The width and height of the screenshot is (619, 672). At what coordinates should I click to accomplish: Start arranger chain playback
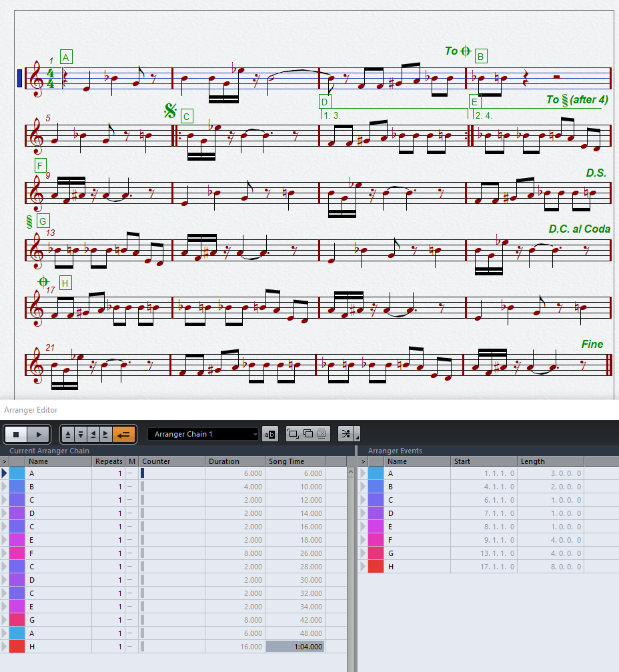39,434
